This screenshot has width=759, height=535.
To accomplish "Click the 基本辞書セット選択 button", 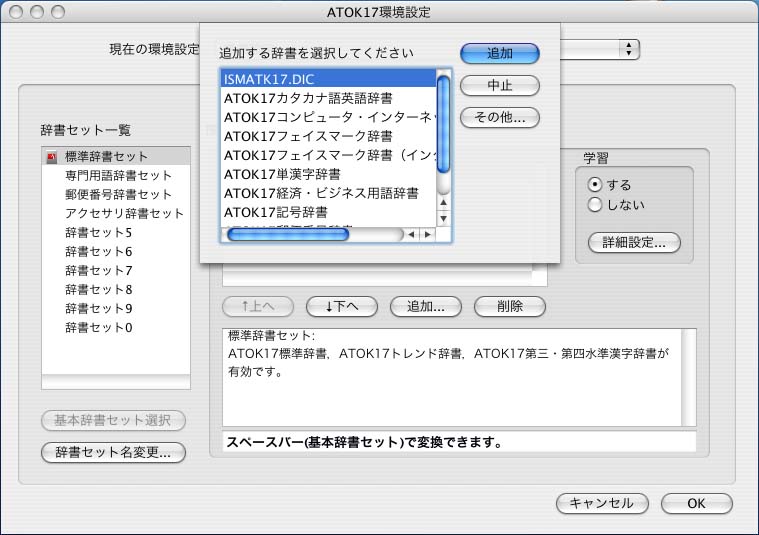I will pyautogui.click(x=113, y=420).
